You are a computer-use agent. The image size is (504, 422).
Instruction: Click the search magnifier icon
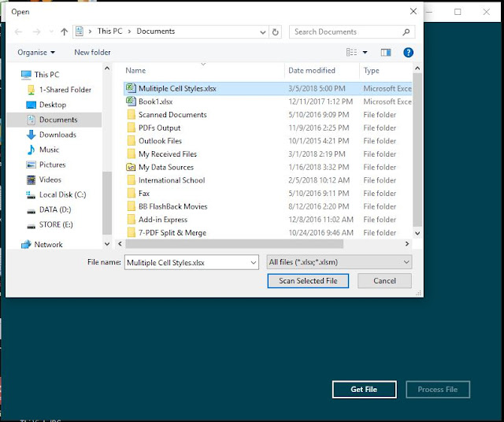pos(406,31)
